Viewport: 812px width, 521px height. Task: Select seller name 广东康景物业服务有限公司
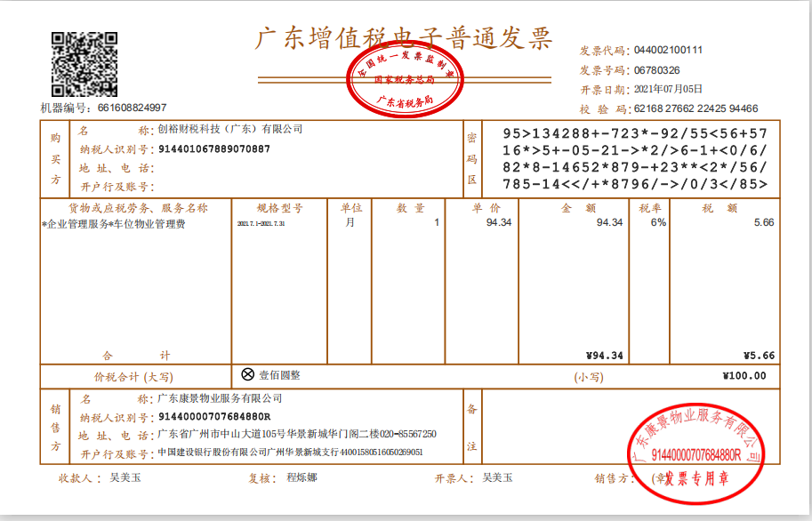pyautogui.click(x=220, y=398)
